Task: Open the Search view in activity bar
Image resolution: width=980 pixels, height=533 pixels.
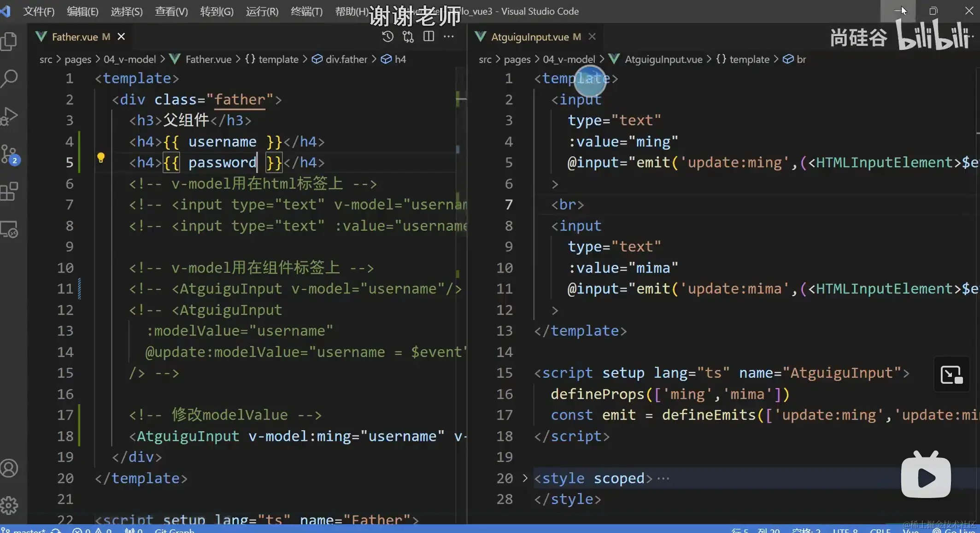Action: (x=9, y=78)
